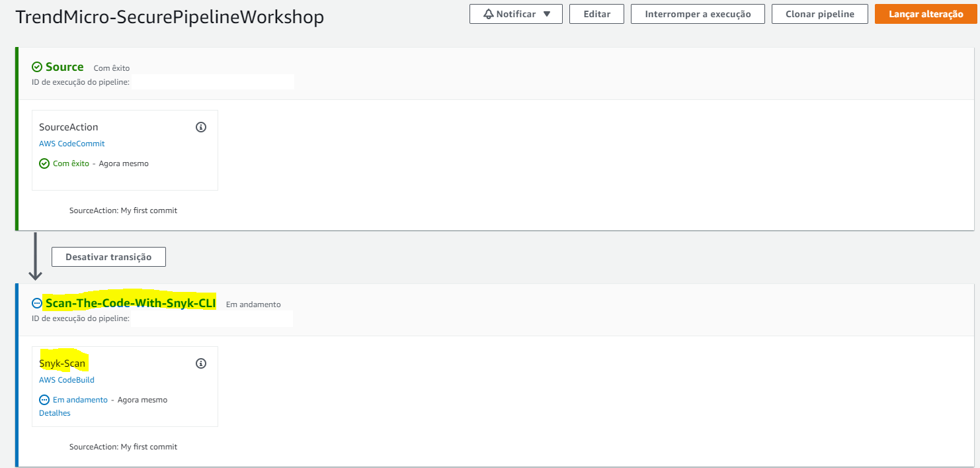Click in-progress icon beside Scan-The-Code-With-Snyk-CLI

37,303
